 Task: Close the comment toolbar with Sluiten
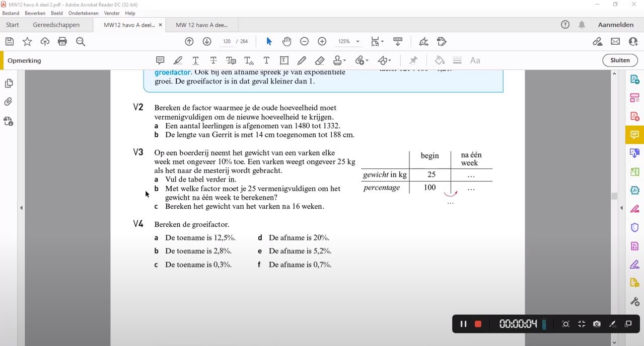[620, 60]
